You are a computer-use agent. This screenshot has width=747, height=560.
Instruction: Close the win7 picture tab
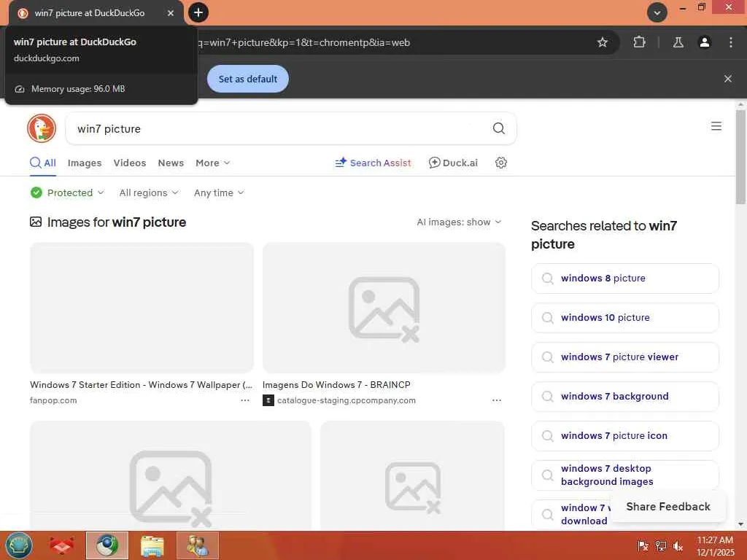(x=171, y=13)
